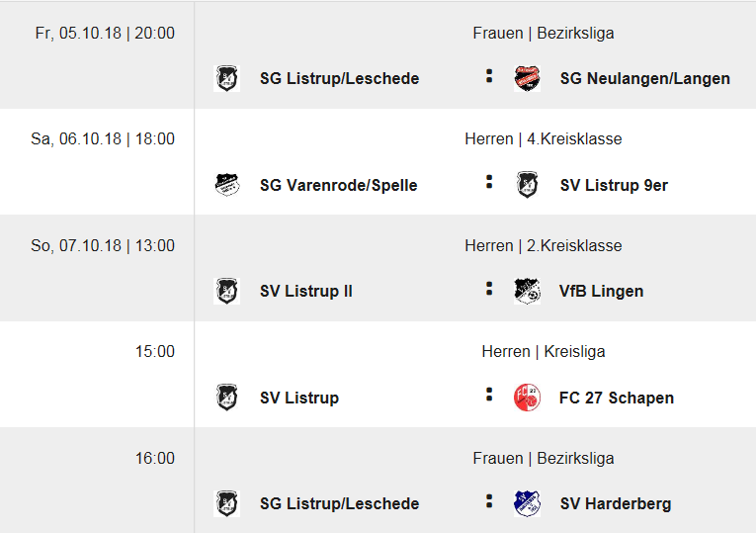Screen dimensions: 756x533
Task: Click the VfB Lingen club crest
Action: tap(527, 291)
